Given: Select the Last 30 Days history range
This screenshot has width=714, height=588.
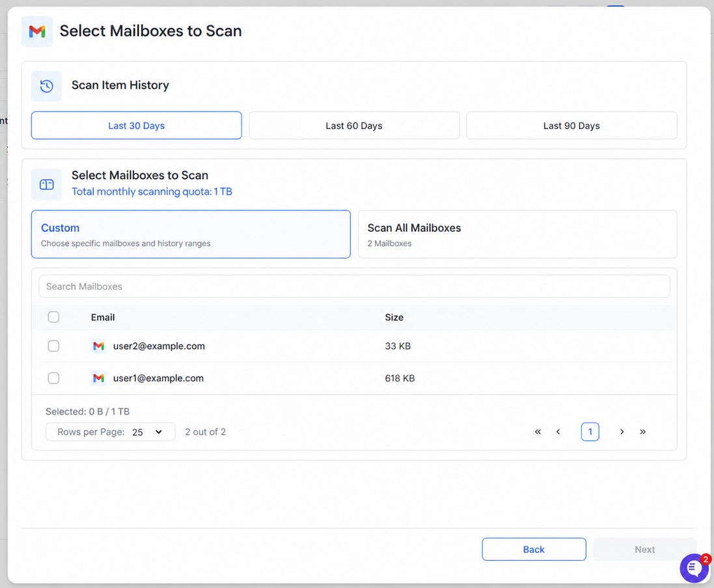Looking at the screenshot, I should click(x=136, y=125).
